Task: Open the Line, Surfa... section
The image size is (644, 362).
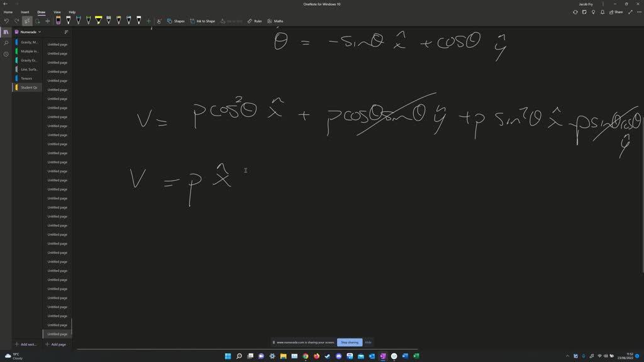Action: [28, 69]
